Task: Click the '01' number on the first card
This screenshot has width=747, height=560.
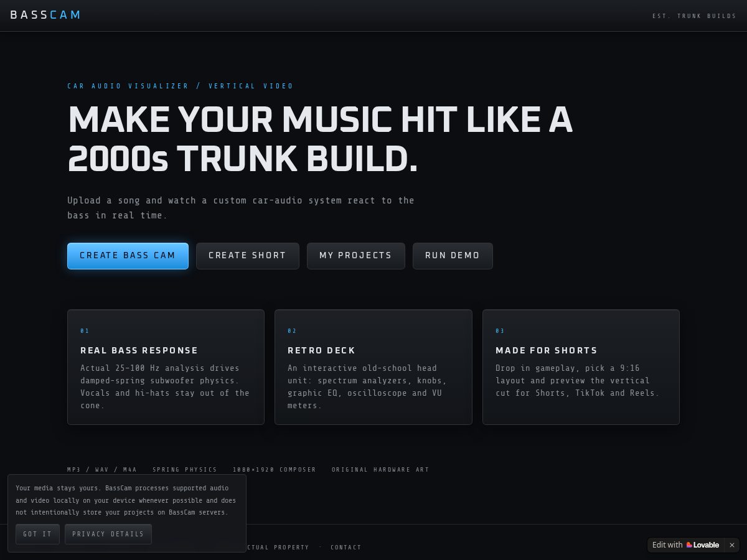Action: point(85,331)
